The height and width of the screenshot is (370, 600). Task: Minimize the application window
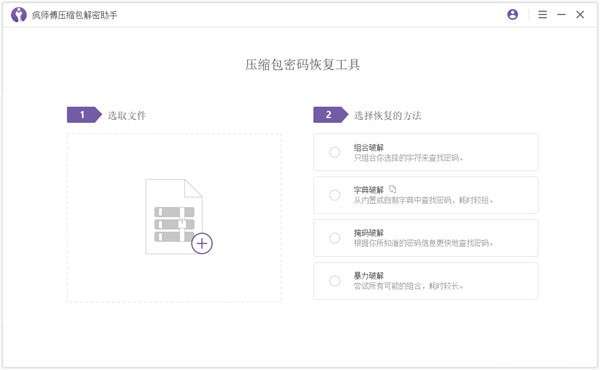coord(561,15)
